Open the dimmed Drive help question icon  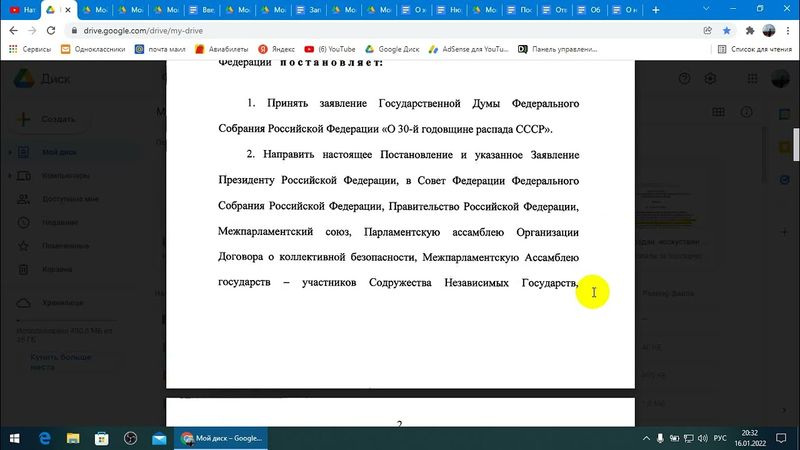684,79
